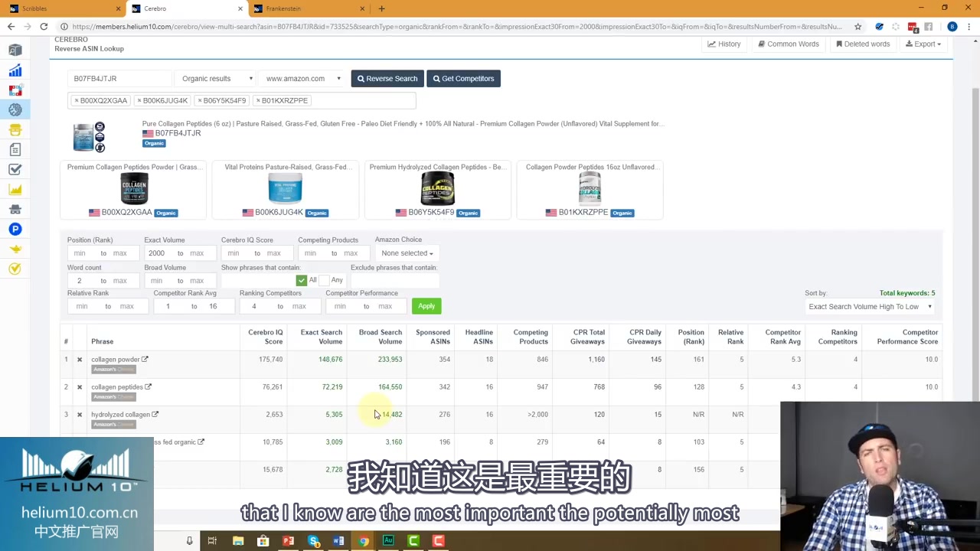Image resolution: width=980 pixels, height=551 pixels.
Task: Check the 'All' phrases checkbox
Action: coord(302,280)
